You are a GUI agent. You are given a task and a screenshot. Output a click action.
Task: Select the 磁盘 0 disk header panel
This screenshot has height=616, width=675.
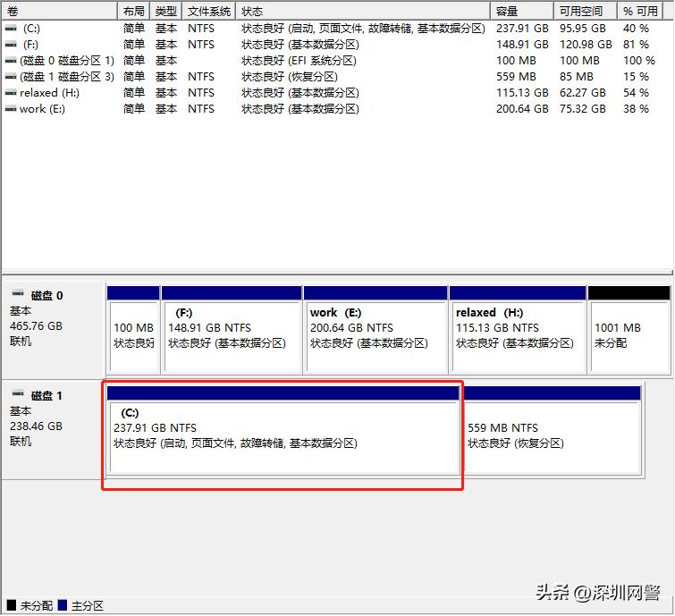[x=53, y=330]
